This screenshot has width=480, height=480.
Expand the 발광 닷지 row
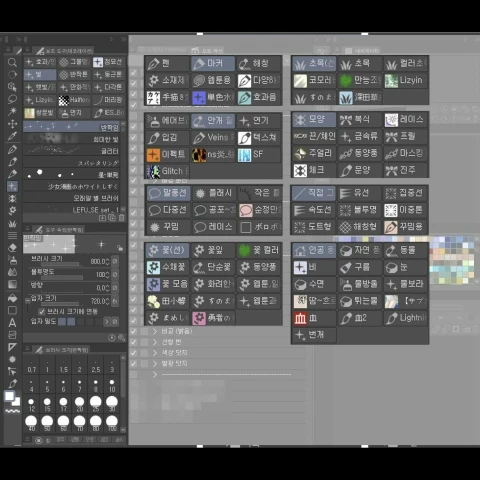[x=155, y=363]
